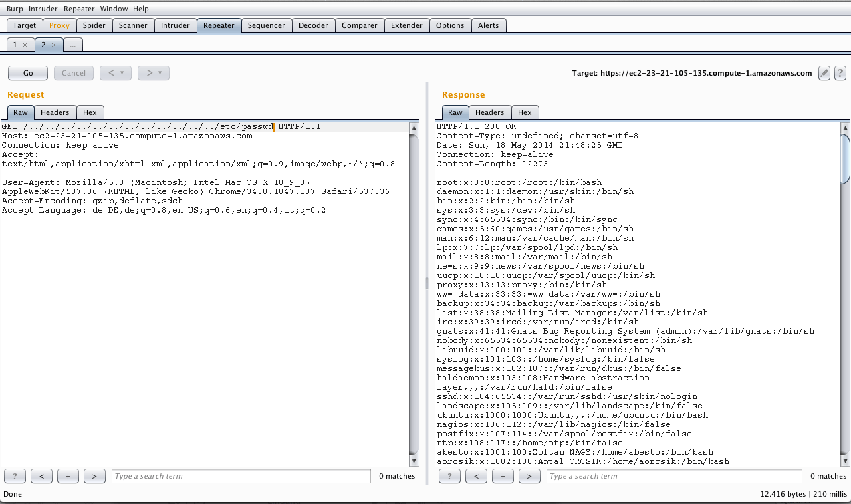Switch to the Spider tab

[x=94, y=25]
